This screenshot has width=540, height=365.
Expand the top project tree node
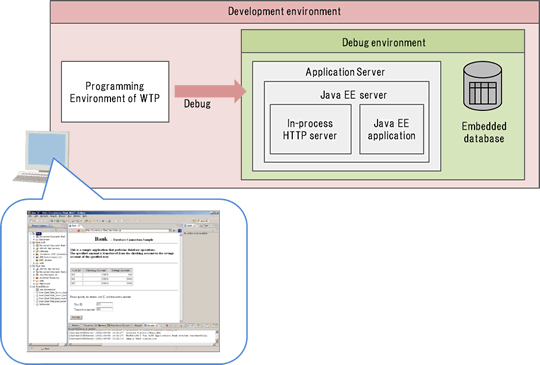[31, 234]
